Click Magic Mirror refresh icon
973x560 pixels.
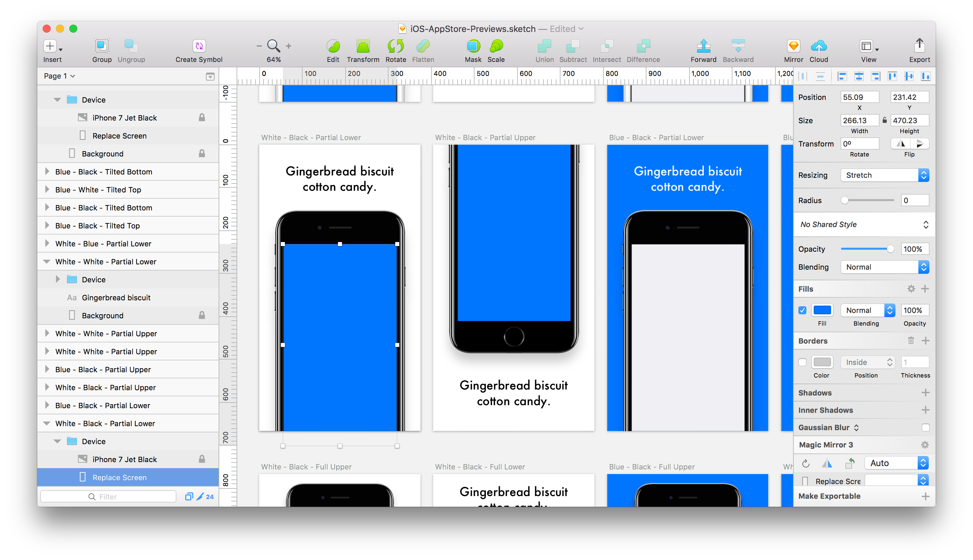[x=806, y=463]
